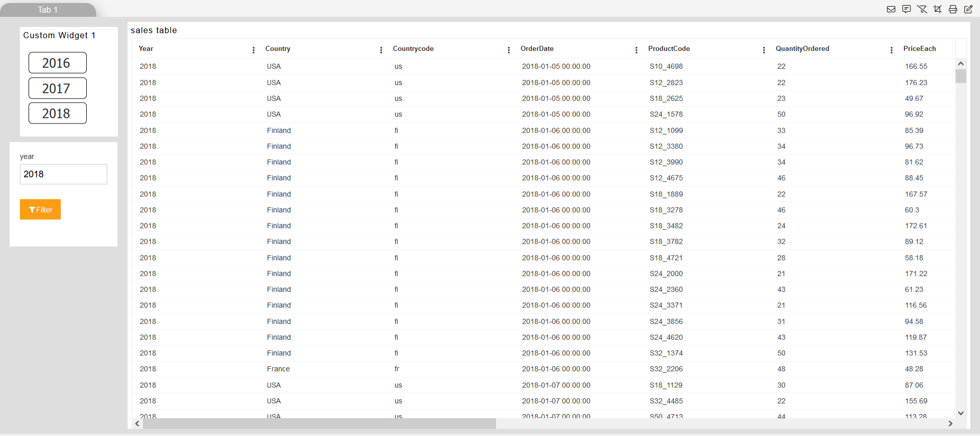The image size is (980, 436).
Task: Click price value 119.87
Action: click(x=916, y=337)
